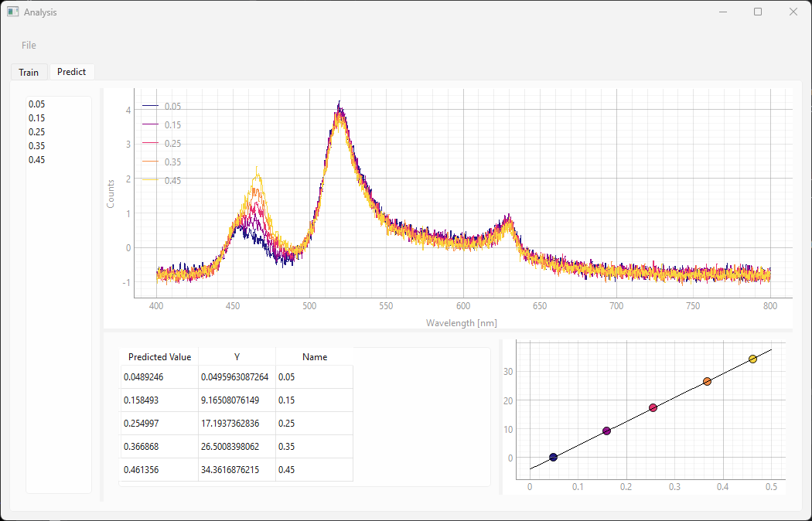This screenshot has width=812, height=521.
Task: Pick 0.25 in the left sample list
Action: (x=36, y=131)
